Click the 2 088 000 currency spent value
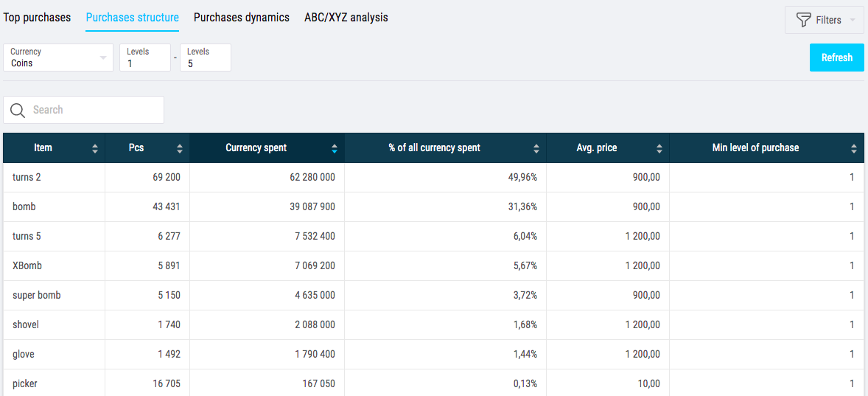 314,324
